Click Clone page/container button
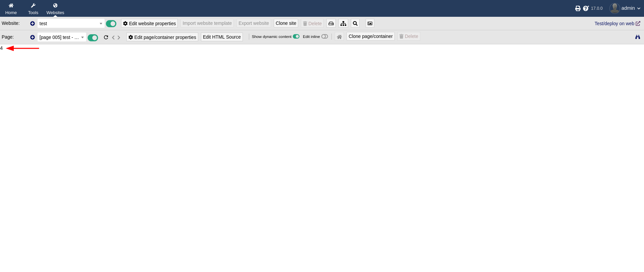The image size is (644, 272). click(370, 36)
